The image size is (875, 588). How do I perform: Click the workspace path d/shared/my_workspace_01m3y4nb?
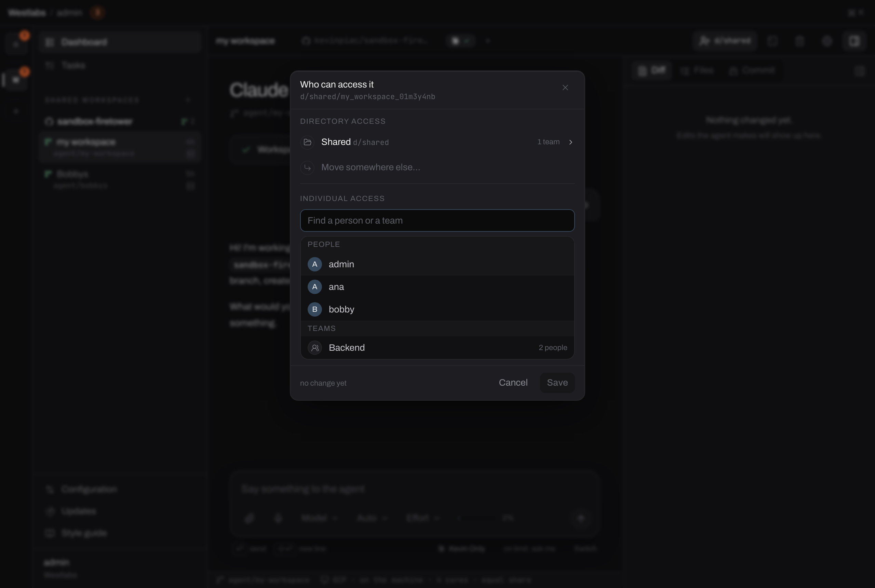[367, 97]
